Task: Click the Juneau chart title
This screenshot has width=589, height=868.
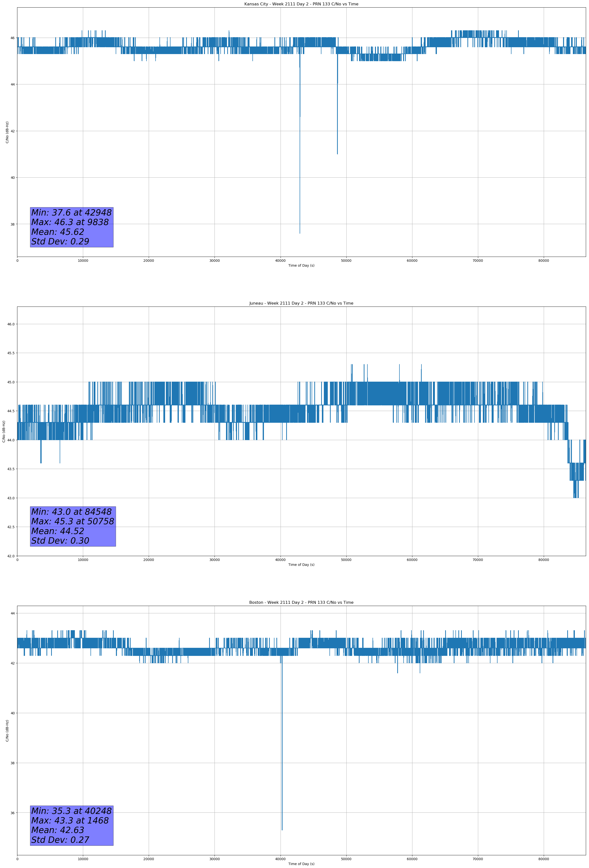Action: tap(301, 303)
